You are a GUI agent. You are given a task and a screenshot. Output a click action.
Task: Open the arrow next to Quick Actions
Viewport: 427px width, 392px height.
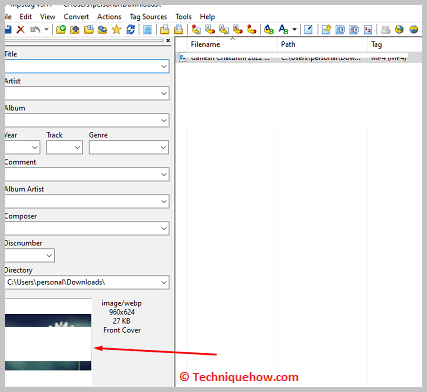coord(294,30)
